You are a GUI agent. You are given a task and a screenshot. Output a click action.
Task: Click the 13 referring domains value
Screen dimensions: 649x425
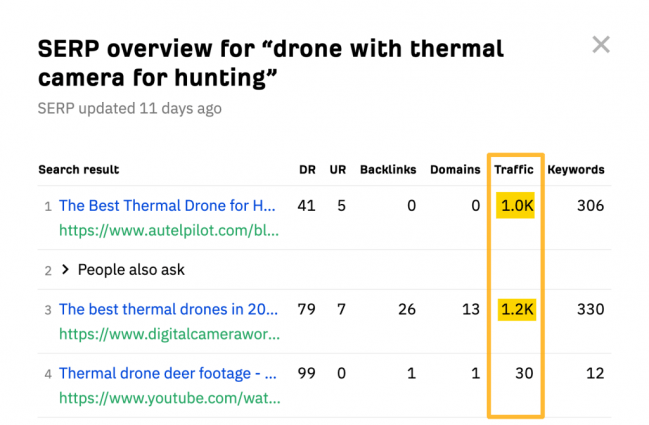[471, 309]
